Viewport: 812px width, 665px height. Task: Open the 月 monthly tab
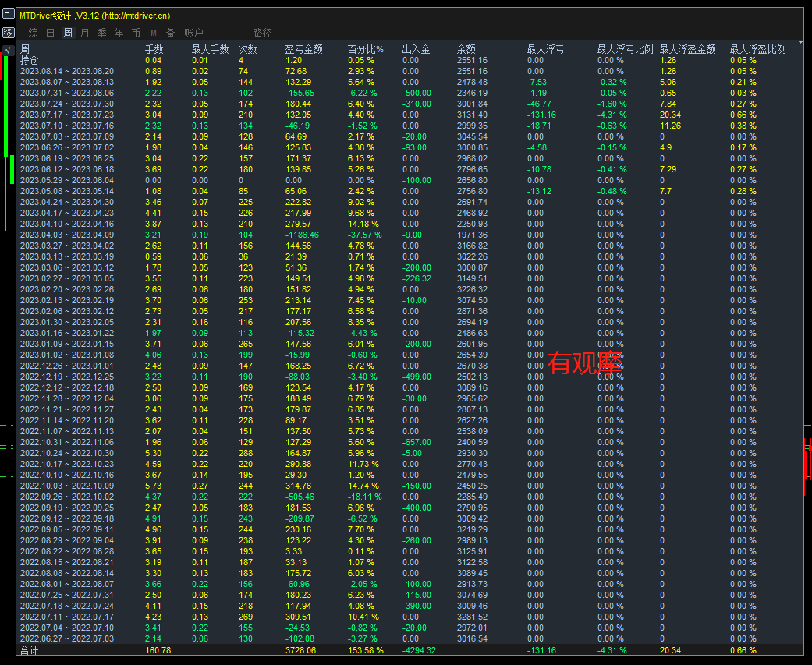(x=85, y=33)
